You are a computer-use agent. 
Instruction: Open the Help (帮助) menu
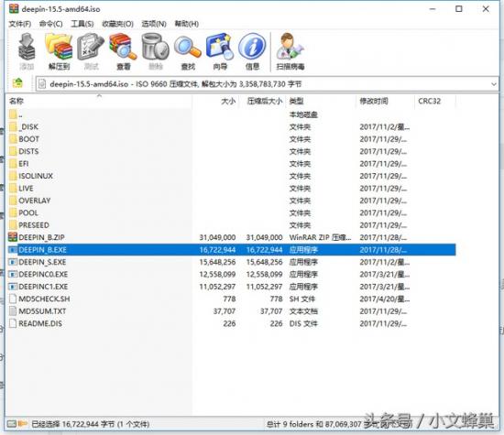point(186,24)
